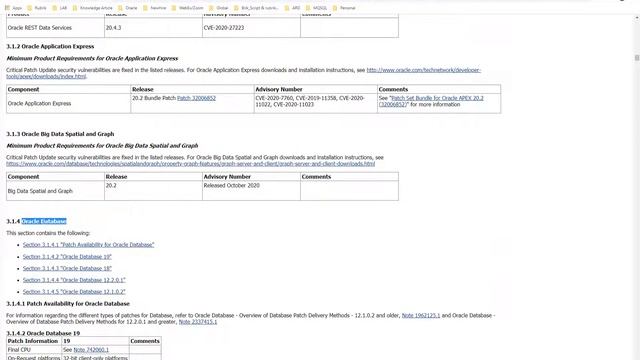The height and width of the screenshot is (360, 640).
Task: Click the '3.1.4.2 Oracle Database 19' heading
Action: click(x=43, y=333)
